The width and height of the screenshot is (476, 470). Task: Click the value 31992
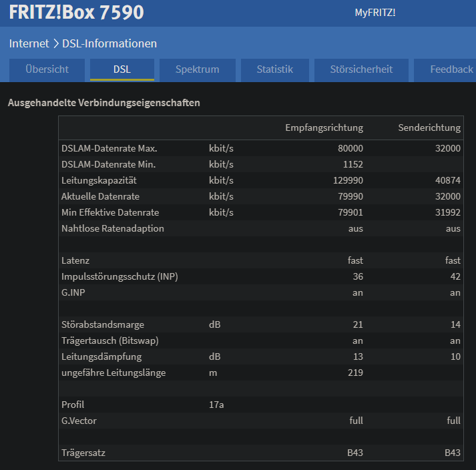tap(448, 212)
